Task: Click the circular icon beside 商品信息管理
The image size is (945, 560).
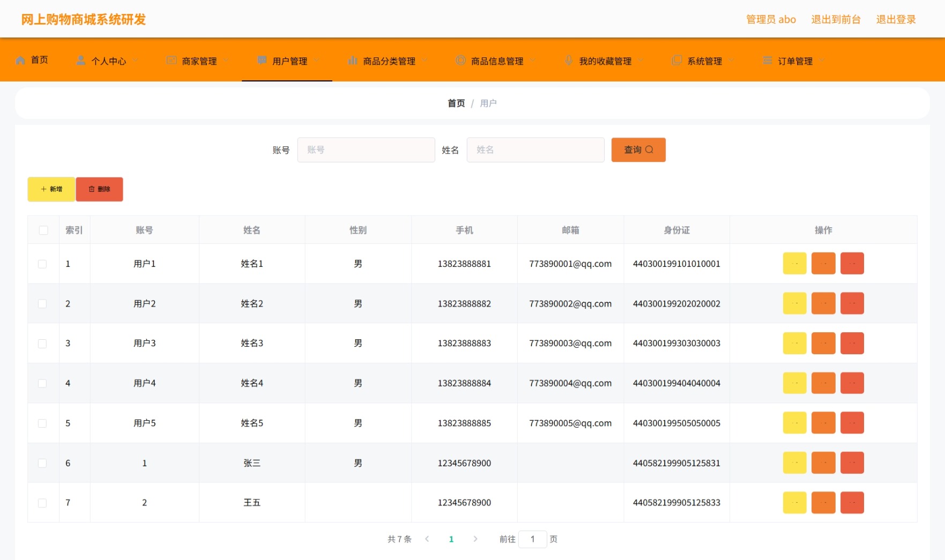Action: pyautogui.click(x=460, y=61)
